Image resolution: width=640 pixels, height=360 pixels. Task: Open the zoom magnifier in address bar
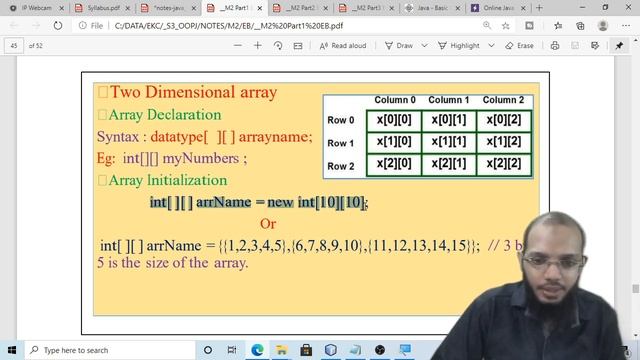tap(487, 26)
